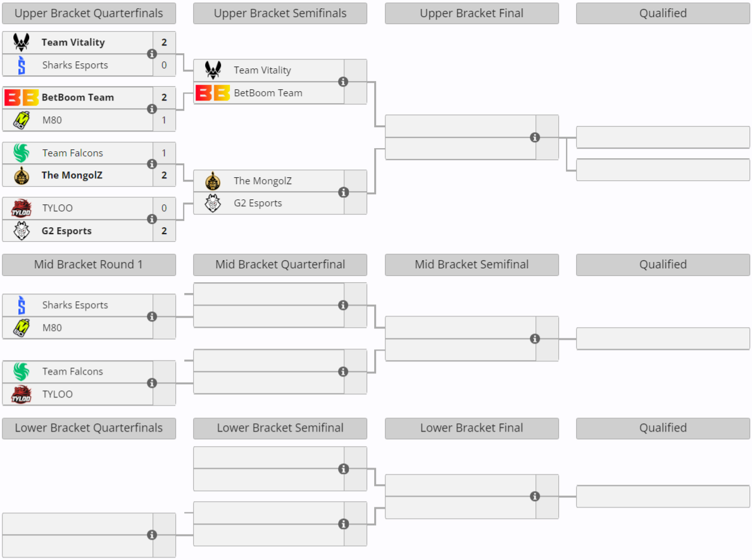The width and height of the screenshot is (752, 560).
Task: Click the Upper Bracket Final info icon
Action: 535,137
